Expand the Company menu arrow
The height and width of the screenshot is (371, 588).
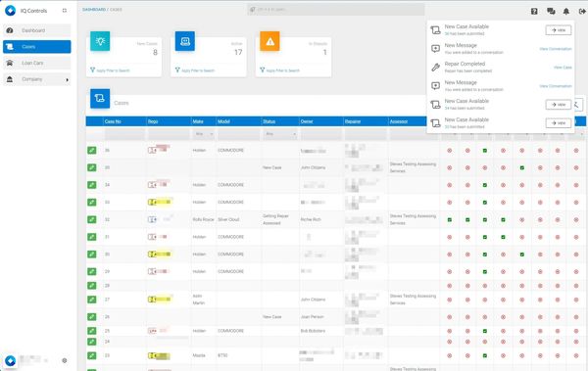click(x=67, y=79)
